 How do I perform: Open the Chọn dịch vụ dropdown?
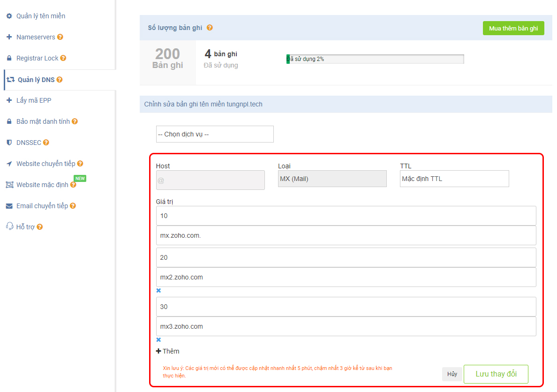click(x=215, y=134)
